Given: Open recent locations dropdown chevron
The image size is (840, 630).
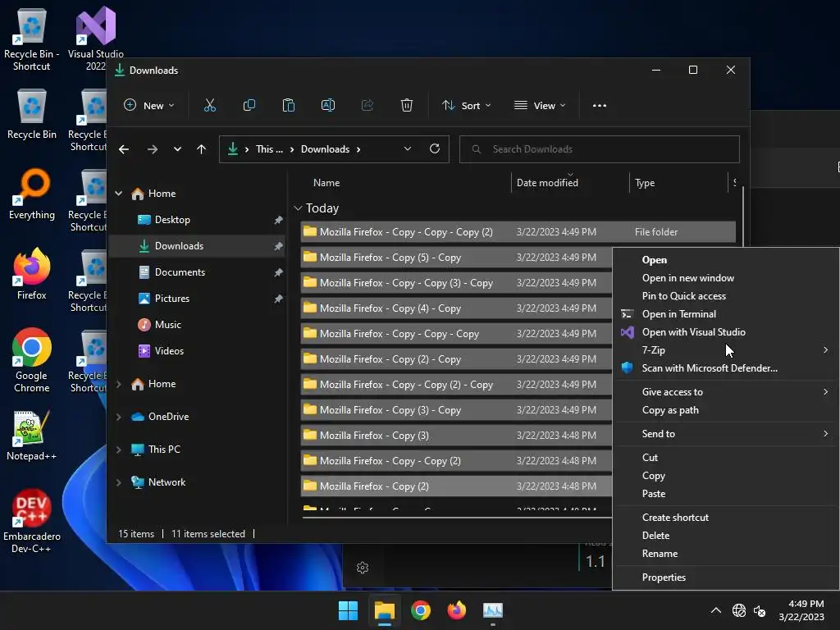Looking at the screenshot, I should tap(177, 149).
